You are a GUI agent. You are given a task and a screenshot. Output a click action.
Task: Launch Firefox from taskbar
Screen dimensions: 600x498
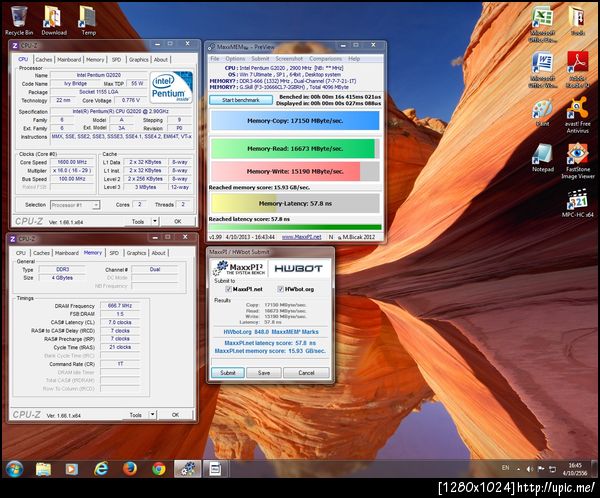130,469
